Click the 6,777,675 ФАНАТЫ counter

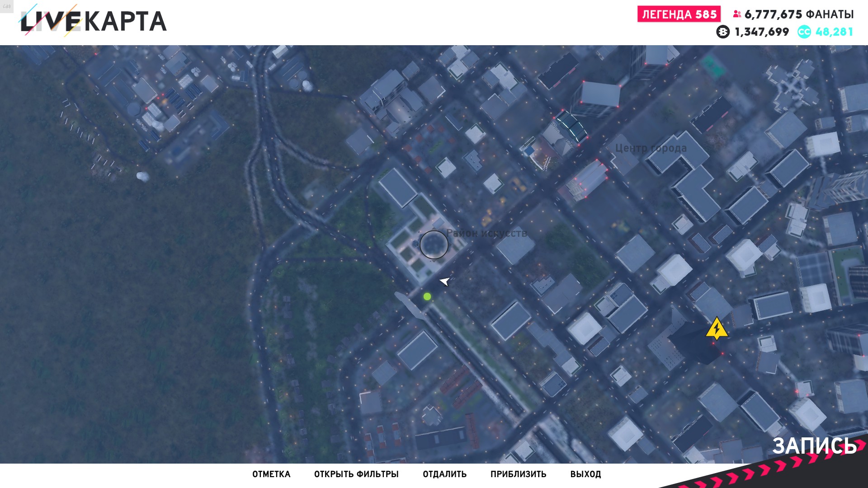tap(799, 14)
